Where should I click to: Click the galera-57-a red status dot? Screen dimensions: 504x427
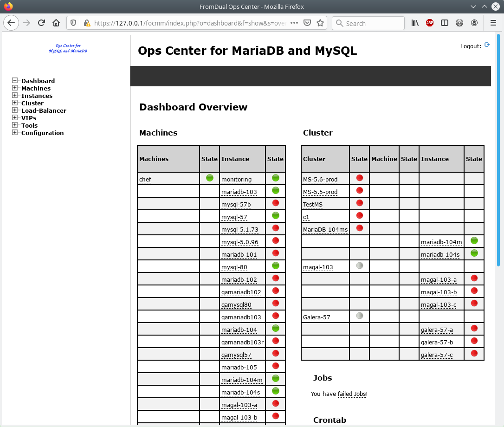(x=474, y=328)
